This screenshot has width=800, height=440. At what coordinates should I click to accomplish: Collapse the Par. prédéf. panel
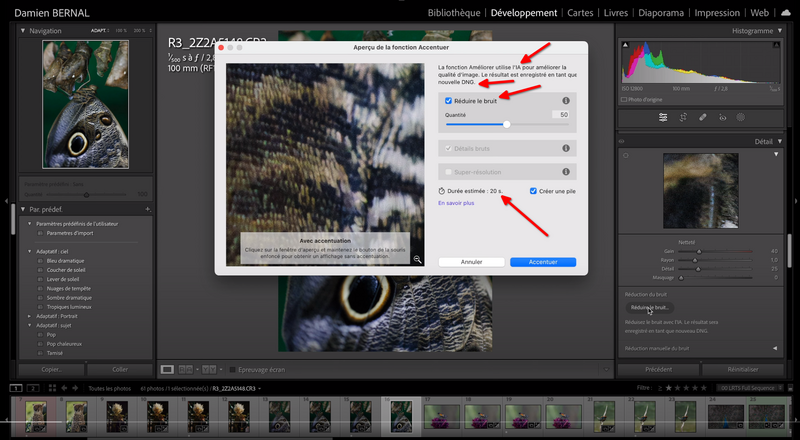tap(22, 209)
